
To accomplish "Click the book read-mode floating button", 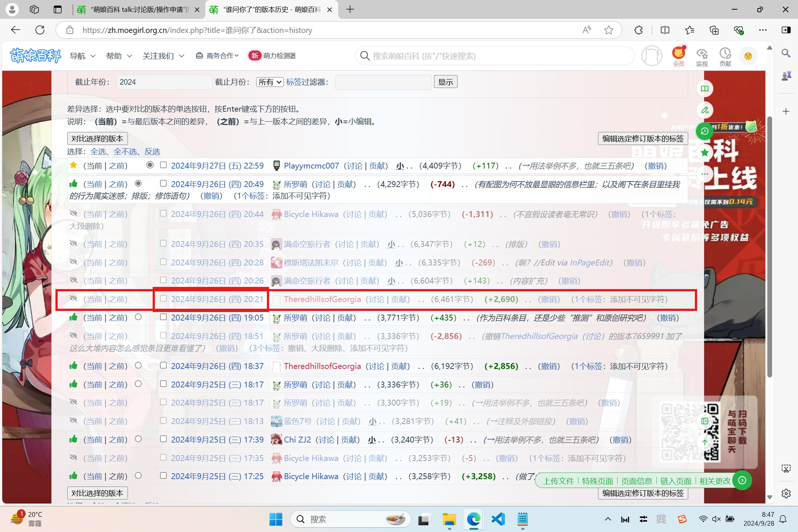I will [704, 89].
